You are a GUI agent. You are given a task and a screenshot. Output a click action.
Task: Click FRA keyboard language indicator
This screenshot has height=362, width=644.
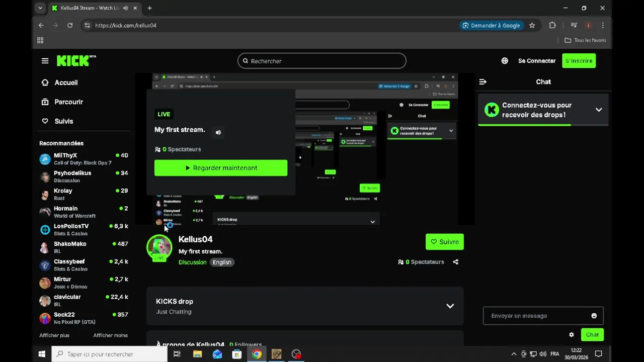point(554,354)
